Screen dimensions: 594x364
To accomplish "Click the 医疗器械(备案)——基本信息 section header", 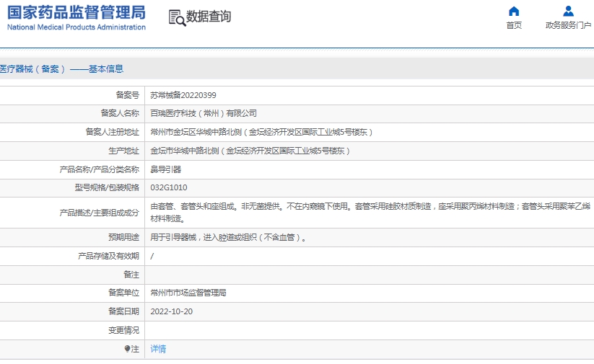I will click(62, 69).
